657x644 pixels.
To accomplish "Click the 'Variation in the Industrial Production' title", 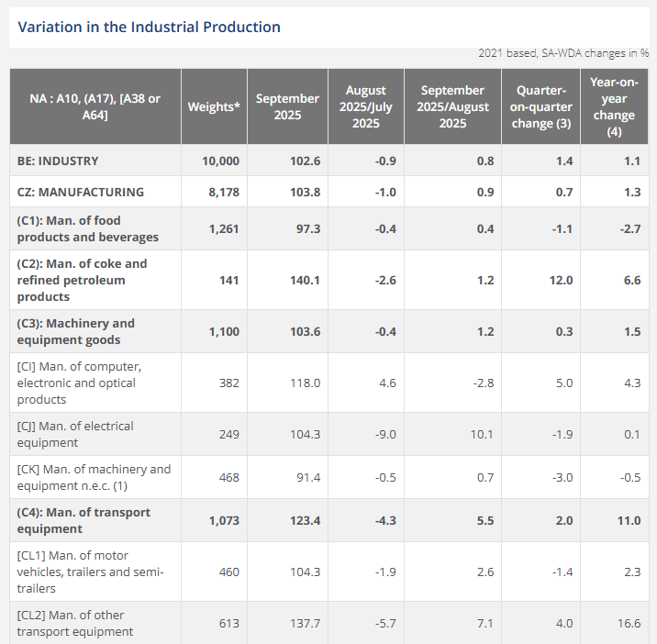I will [x=150, y=27].
